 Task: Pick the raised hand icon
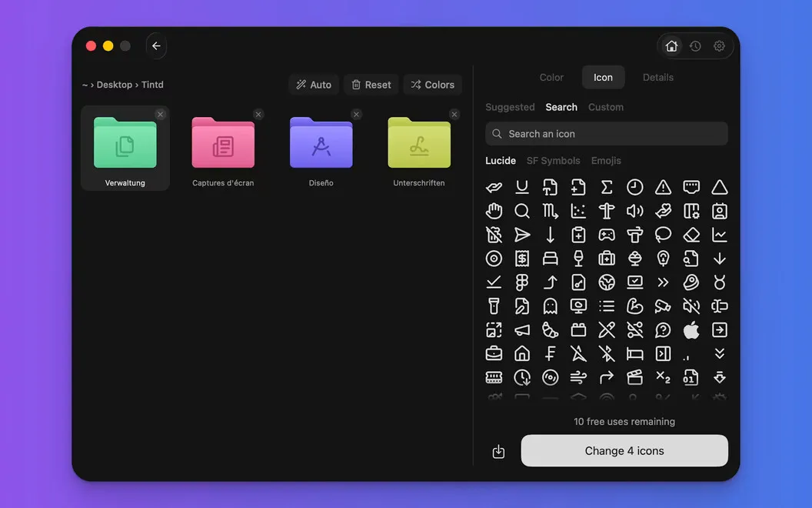[x=494, y=211]
